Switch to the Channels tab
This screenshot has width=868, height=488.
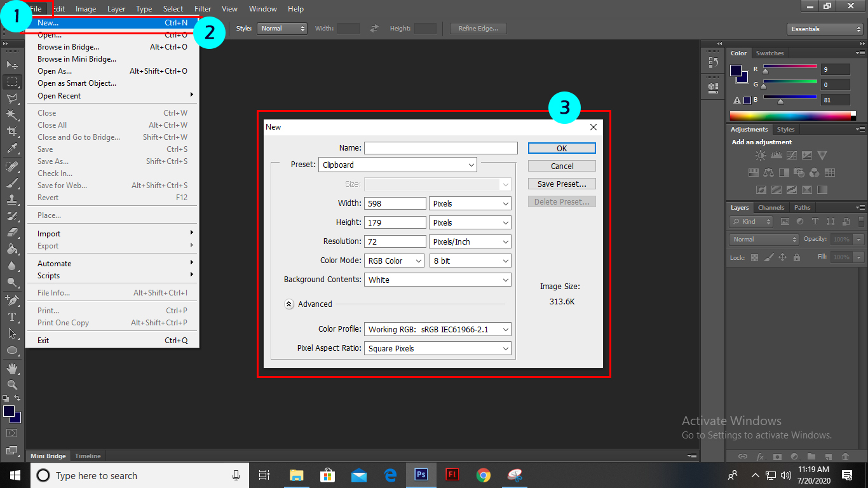pos(771,208)
